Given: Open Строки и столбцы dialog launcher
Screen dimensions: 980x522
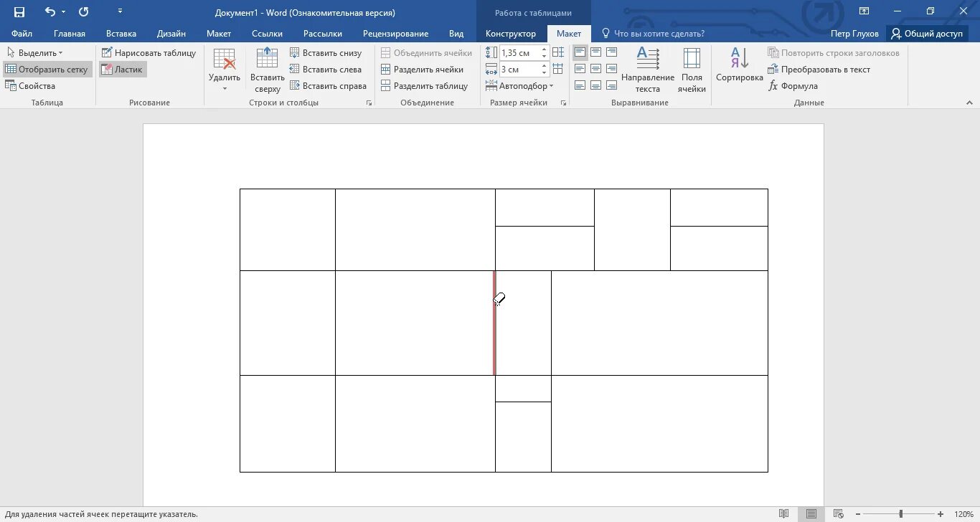Looking at the screenshot, I should (x=369, y=103).
